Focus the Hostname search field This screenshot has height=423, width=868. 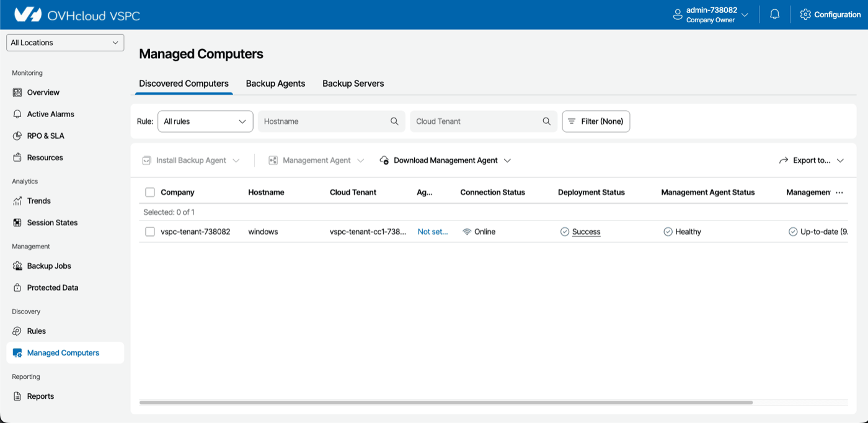point(331,121)
